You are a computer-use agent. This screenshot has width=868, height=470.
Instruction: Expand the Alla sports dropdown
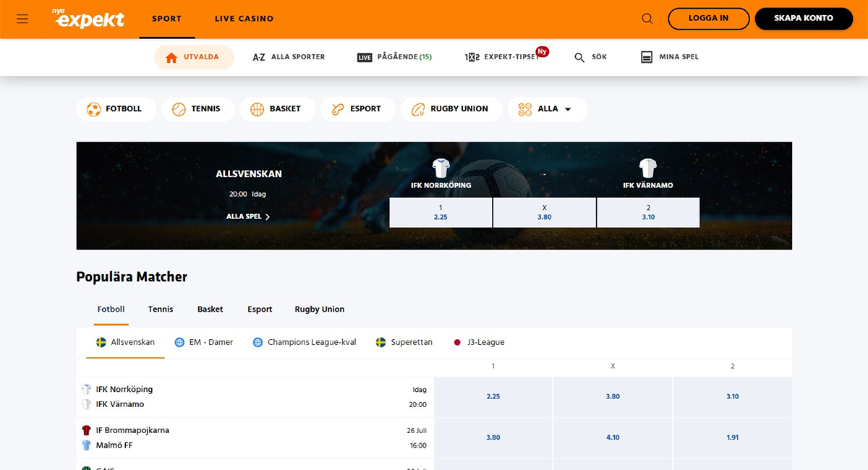[548, 109]
